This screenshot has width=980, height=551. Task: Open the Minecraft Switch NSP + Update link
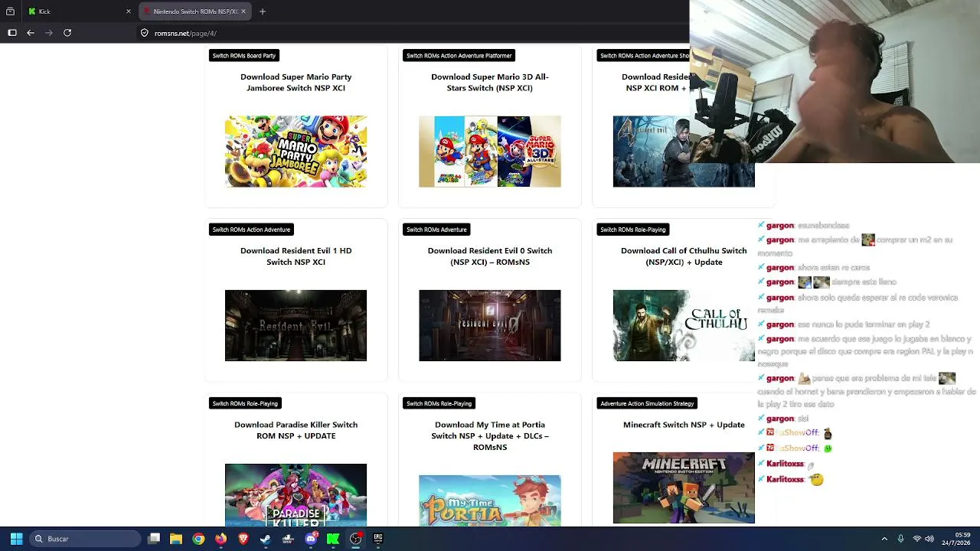[684, 425]
